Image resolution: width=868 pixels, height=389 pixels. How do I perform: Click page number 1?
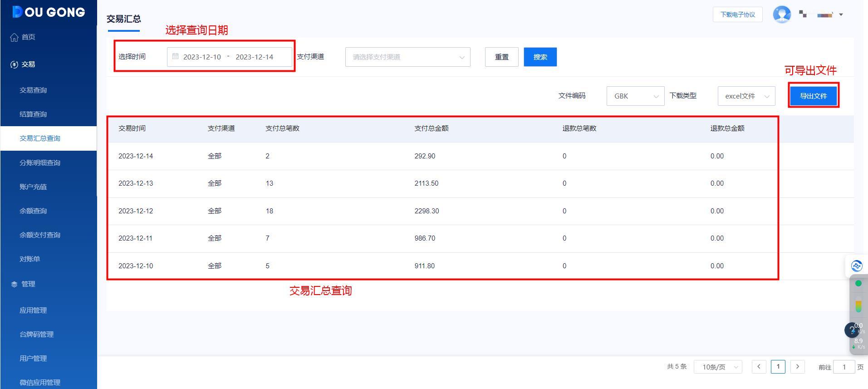[778, 367]
